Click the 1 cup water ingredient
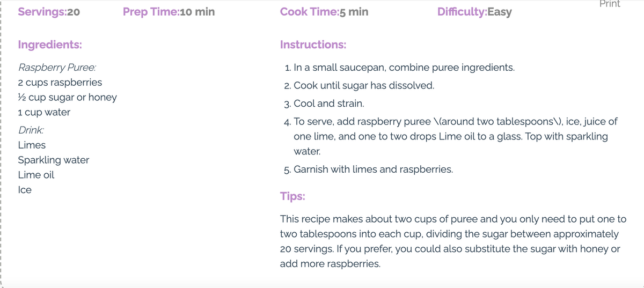 point(44,113)
